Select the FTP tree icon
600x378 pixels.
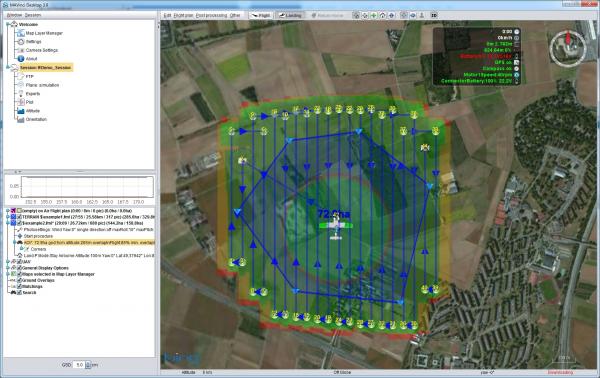pyautogui.click(x=21, y=76)
